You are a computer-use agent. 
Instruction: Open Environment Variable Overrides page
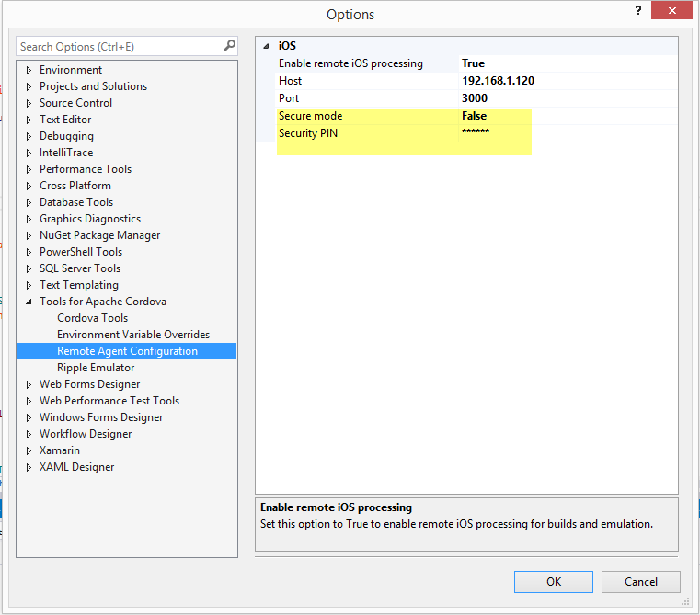(132, 335)
